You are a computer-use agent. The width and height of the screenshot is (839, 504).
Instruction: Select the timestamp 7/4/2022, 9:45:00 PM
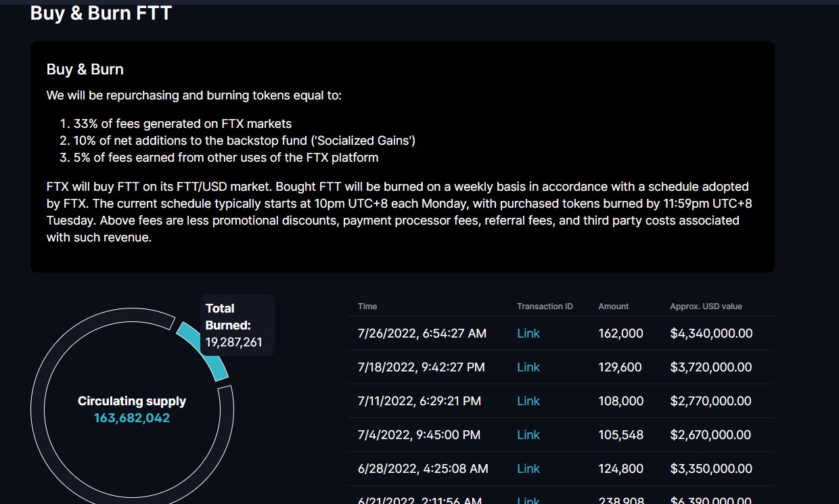coord(419,435)
